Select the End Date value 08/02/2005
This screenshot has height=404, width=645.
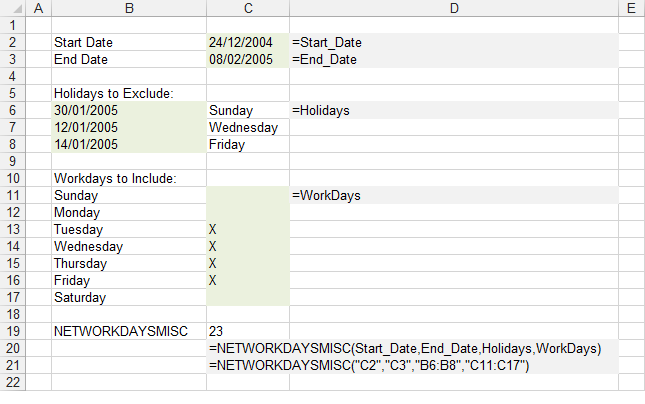(247, 60)
